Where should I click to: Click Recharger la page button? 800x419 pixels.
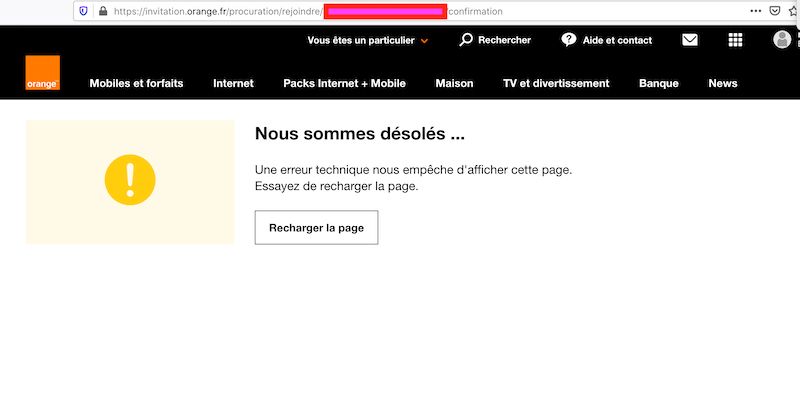(316, 228)
